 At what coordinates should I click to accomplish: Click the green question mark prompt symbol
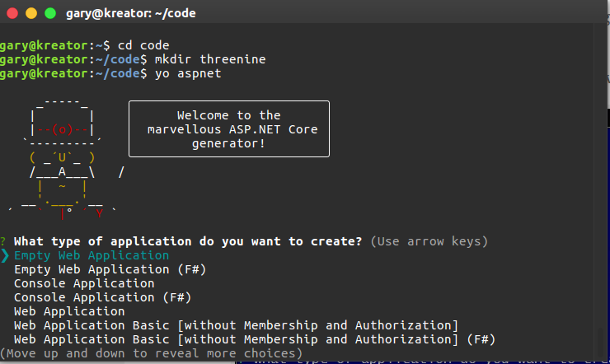pyautogui.click(x=3, y=241)
